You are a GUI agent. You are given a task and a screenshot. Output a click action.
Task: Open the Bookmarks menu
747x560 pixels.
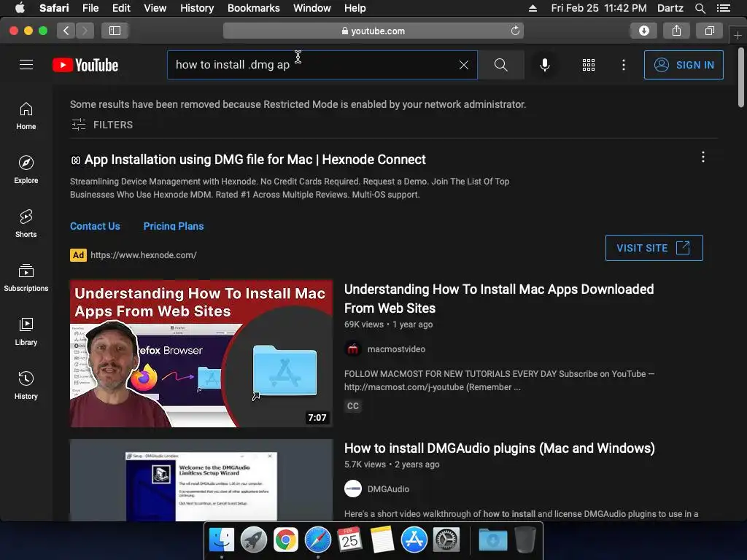[x=253, y=8]
